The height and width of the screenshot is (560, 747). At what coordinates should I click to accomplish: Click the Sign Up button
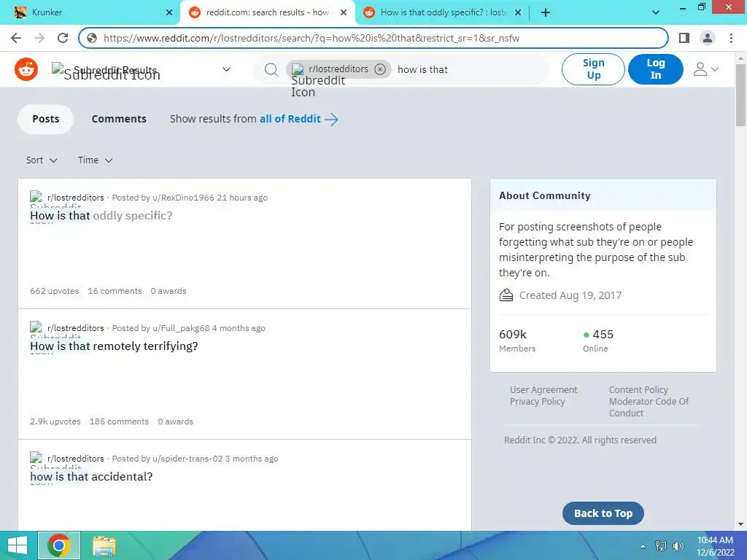coord(593,69)
